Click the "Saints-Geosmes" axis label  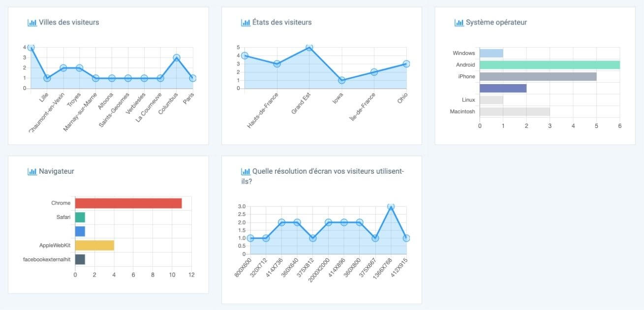click(114, 111)
